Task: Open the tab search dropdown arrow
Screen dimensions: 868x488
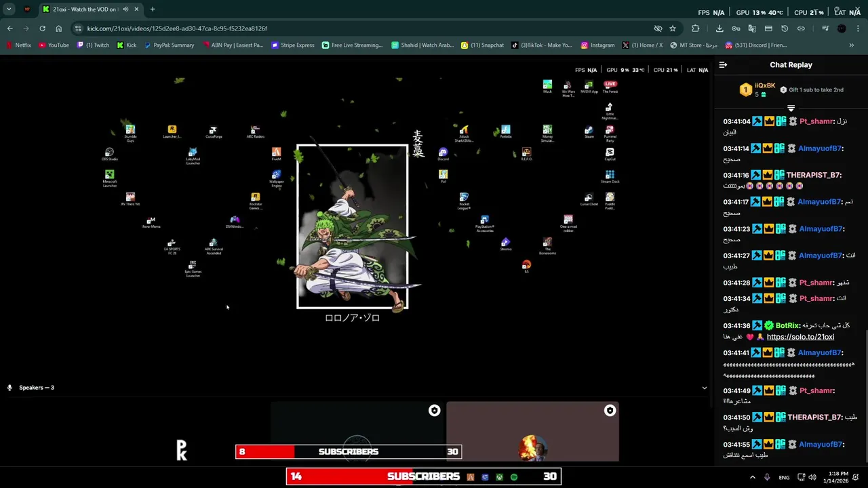Action: pos(9,9)
